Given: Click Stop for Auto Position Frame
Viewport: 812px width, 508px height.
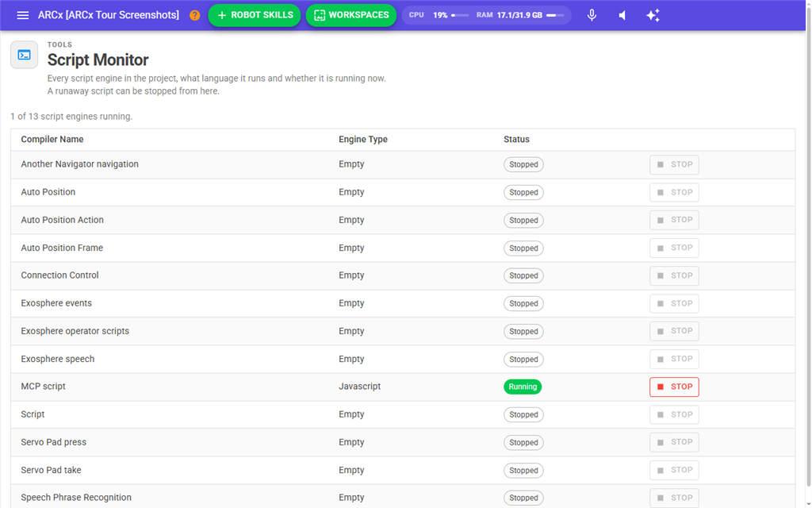Looking at the screenshot, I should tap(674, 248).
